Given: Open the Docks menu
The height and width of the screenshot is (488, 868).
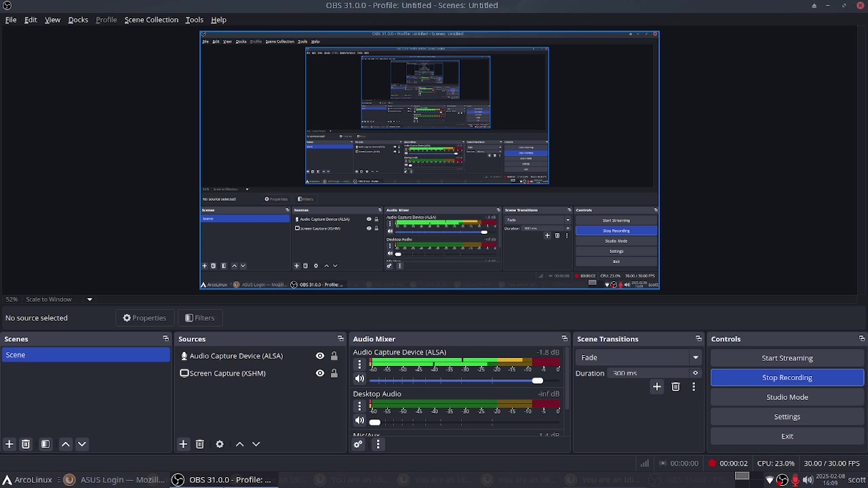Looking at the screenshot, I should (x=78, y=20).
